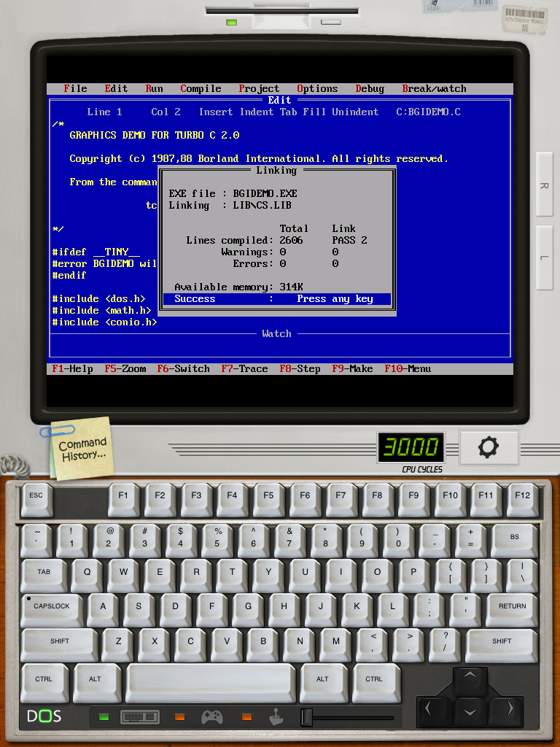
Task: Click F1-Help in status bar
Action: [x=72, y=368]
